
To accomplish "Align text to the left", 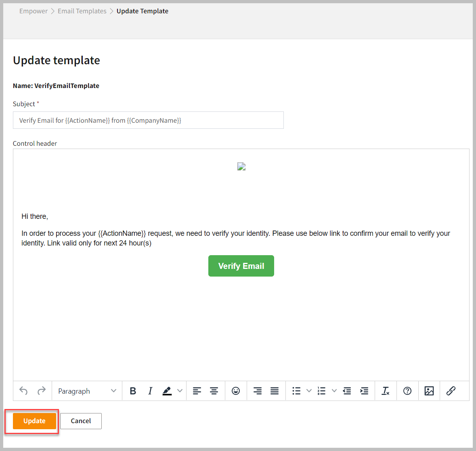I will (197, 391).
